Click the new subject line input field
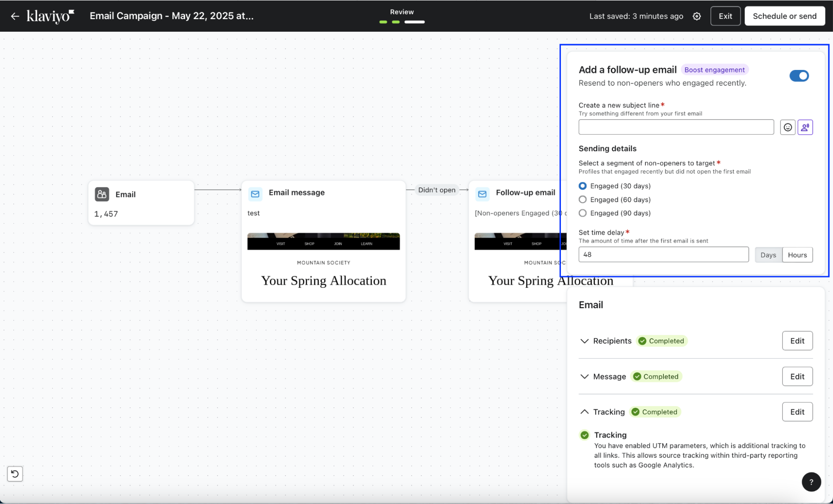Image resolution: width=833 pixels, height=504 pixels. 676,127
